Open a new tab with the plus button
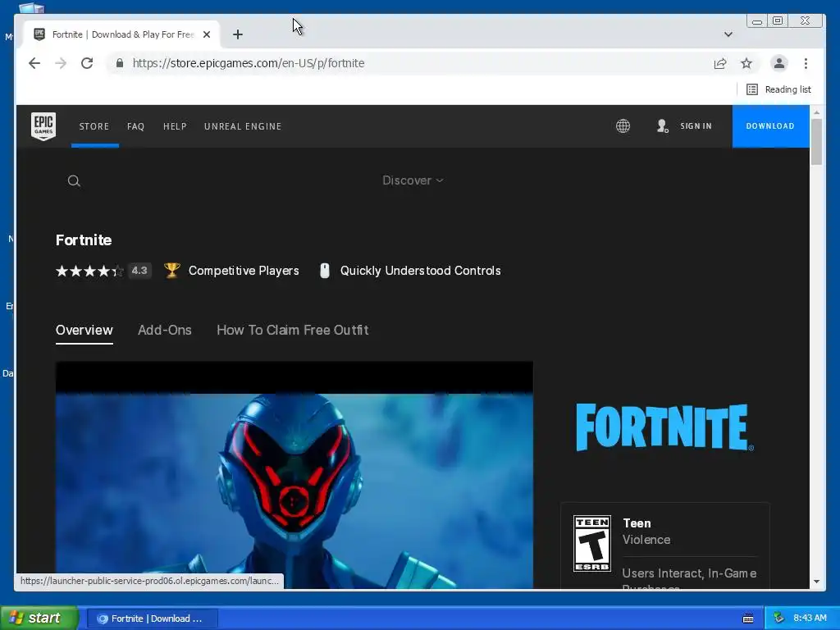Viewport: 840px width, 630px height. click(238, 34)
